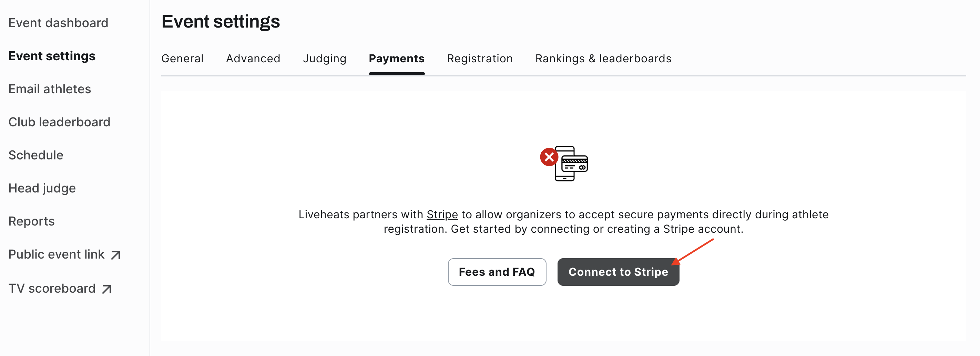The image size is (980, 356).
Task: Click the Connect to Stripe button
Action: [618, 272]
